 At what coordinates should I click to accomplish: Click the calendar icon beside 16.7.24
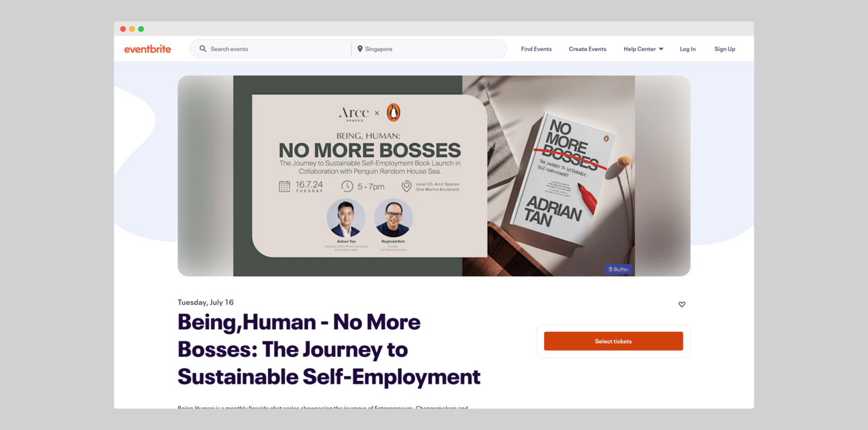coord(285,187)
